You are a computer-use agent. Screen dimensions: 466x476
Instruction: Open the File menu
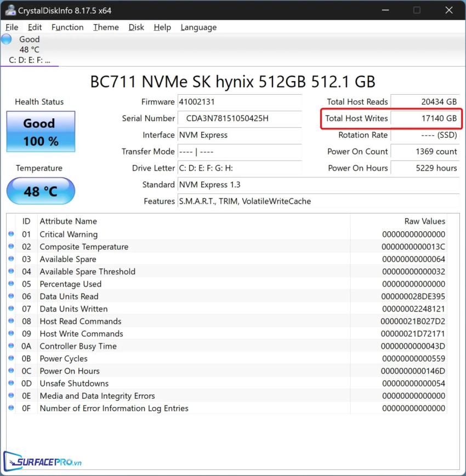tap(12, 27)
